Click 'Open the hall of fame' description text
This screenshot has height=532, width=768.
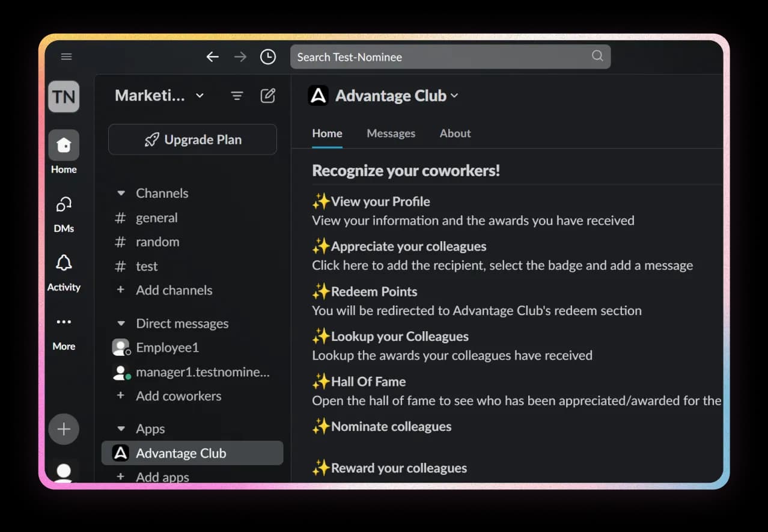pos(516,400)
